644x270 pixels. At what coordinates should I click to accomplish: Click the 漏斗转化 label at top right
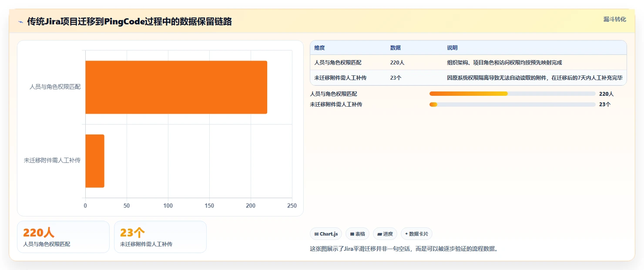click(x=615, y=19)
